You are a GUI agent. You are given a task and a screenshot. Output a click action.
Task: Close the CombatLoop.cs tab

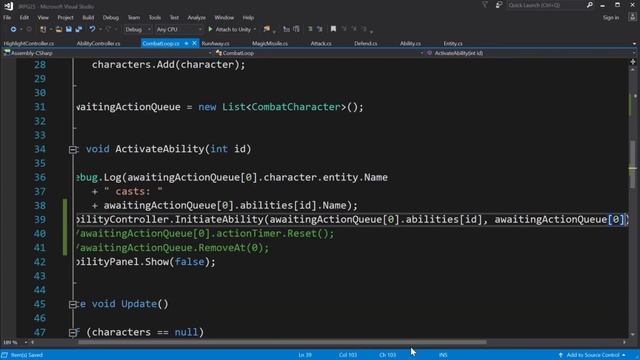(x=194, y=43)
